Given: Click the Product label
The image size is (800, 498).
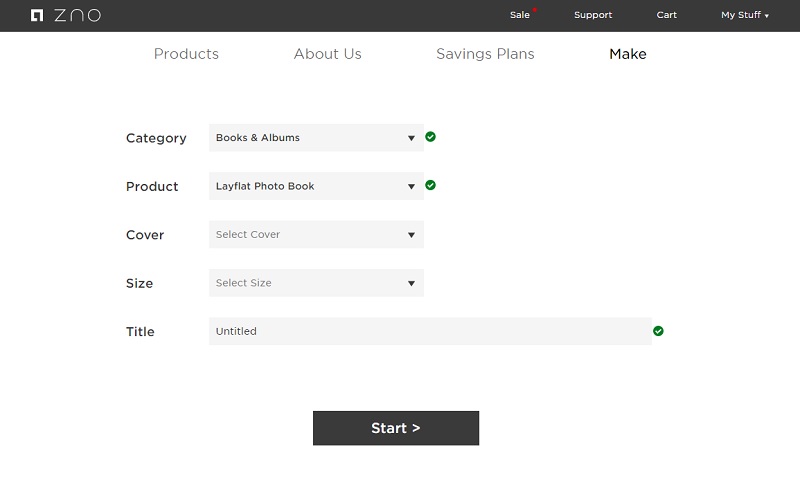Looking at the screenshot, I should 152,187.
